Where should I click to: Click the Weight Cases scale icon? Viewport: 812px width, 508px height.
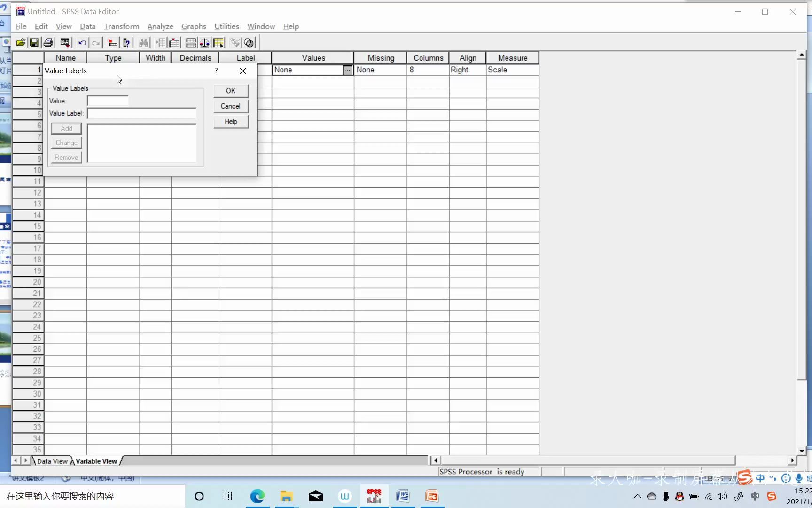point(205,43)
